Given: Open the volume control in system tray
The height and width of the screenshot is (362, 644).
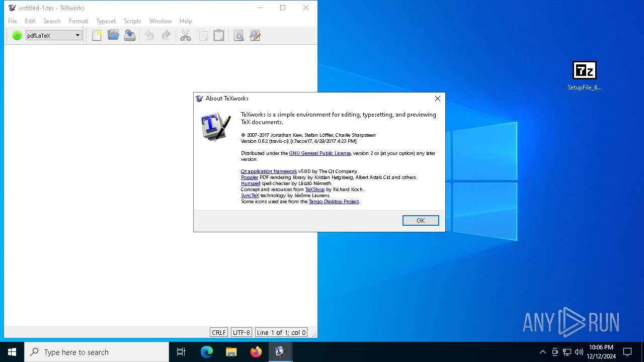Looking at the screenshot, I should coord(579,352).
